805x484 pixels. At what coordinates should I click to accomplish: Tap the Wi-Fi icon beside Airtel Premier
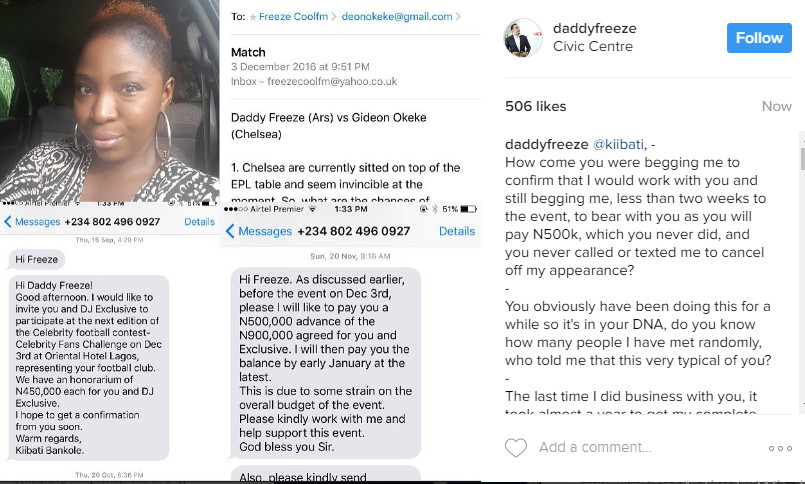click(313, 209)
